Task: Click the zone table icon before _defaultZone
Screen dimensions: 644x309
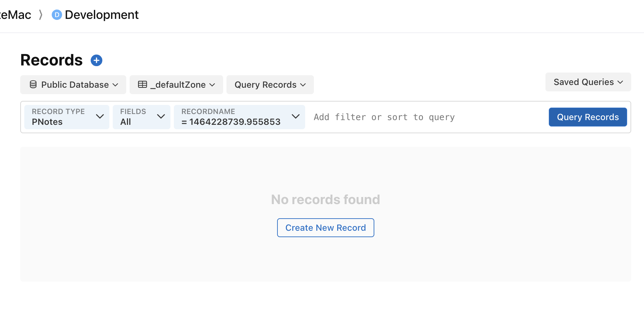Action: (142, 84)
